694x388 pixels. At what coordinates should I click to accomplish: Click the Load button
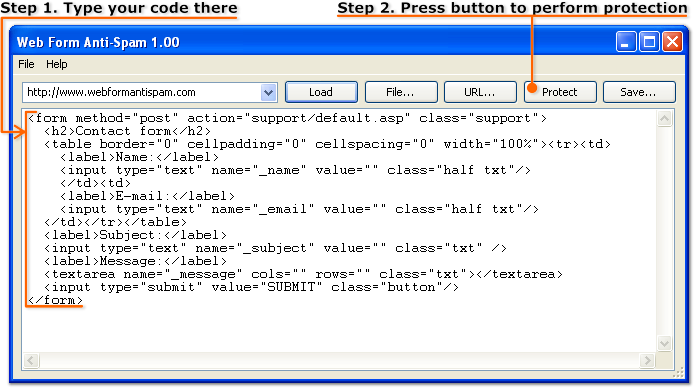tap(321, 92)
